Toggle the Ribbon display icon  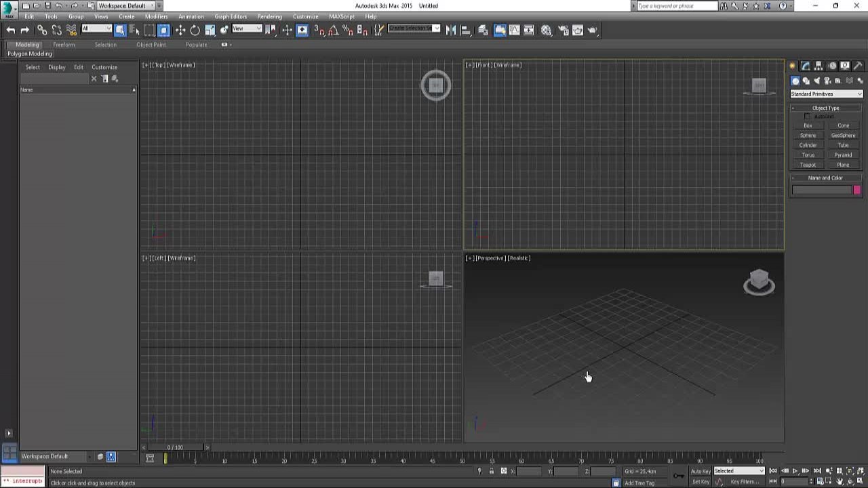click(x=500, y=30)
